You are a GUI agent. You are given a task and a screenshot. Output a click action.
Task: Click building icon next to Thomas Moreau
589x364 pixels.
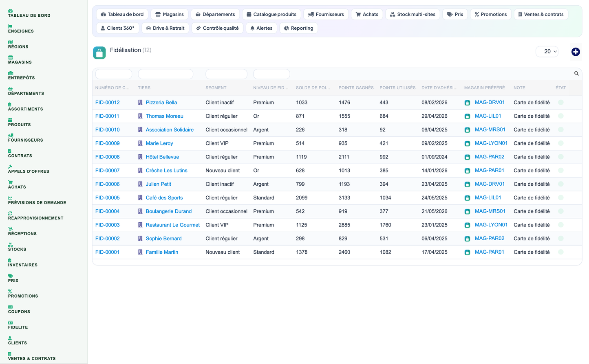140,116
